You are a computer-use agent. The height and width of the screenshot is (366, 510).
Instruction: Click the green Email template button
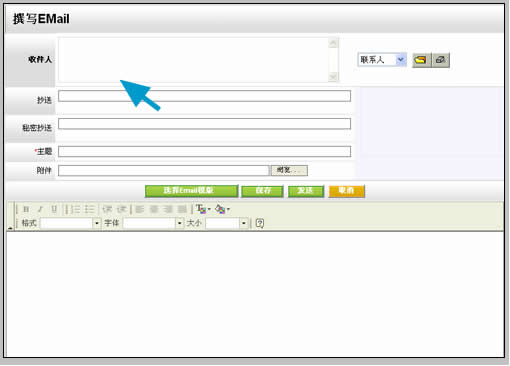click(192, 191)
